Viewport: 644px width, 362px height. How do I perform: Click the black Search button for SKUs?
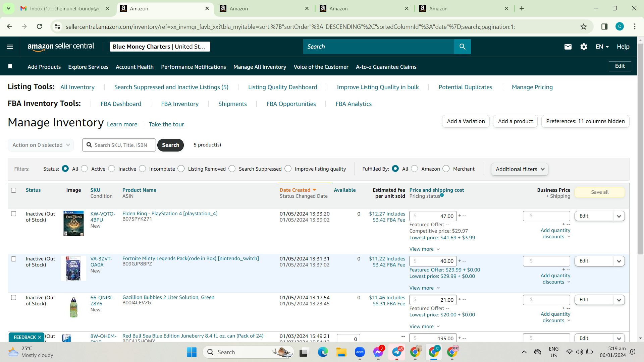[x=170, y=145]
